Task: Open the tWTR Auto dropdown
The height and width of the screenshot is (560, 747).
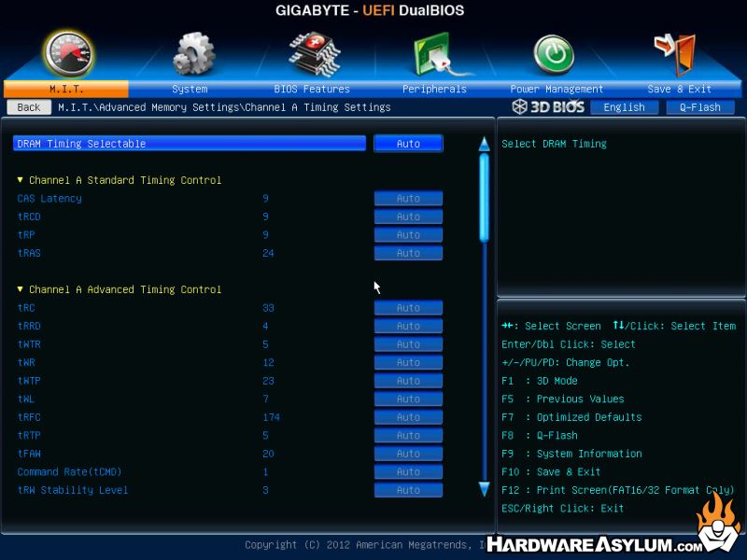Action: 408,343
